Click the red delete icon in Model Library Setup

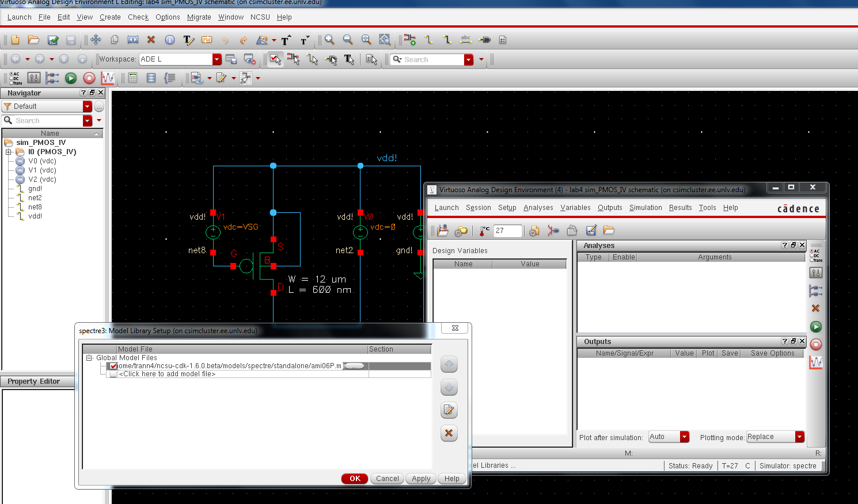coord(449,433)
